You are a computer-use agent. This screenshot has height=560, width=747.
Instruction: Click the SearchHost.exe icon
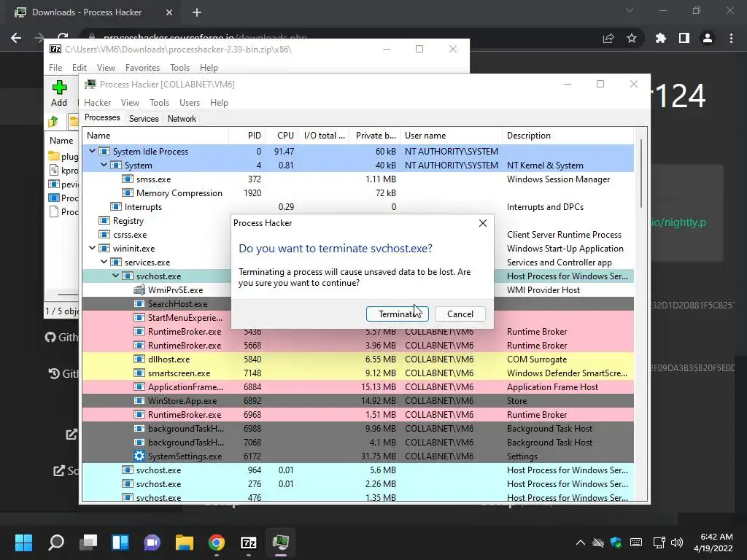[139, 304]
